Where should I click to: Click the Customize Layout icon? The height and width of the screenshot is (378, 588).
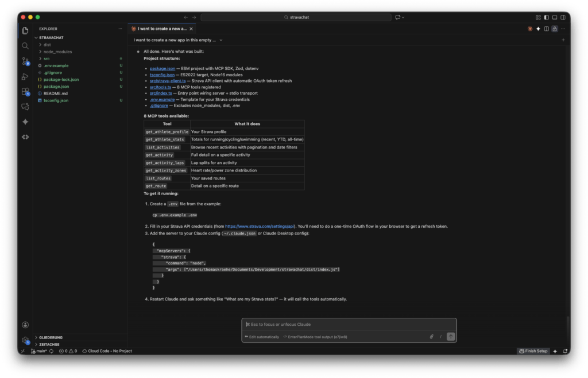tap(538, 17)
